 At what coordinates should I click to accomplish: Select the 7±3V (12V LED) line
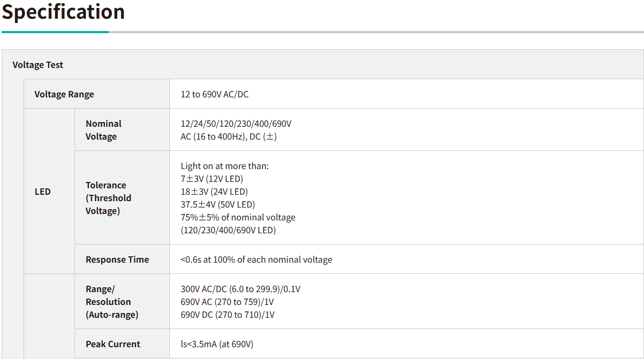click(x=212, y=179)
